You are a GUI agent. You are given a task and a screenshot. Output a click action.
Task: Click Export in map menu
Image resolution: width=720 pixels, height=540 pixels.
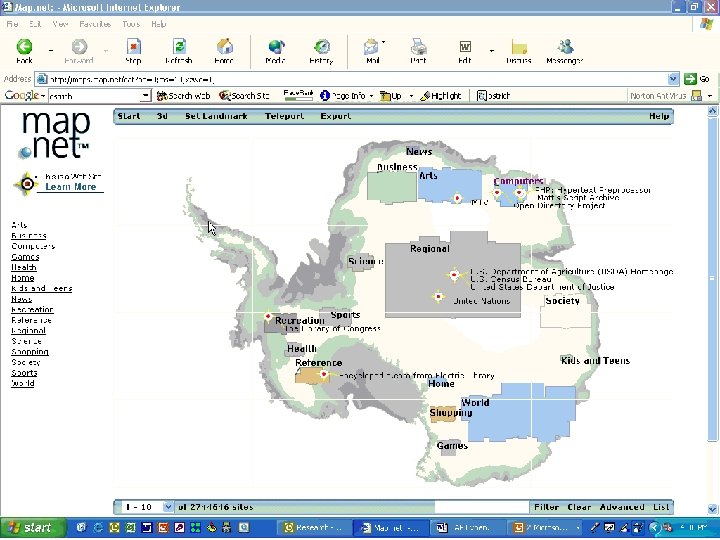point(336,116)
